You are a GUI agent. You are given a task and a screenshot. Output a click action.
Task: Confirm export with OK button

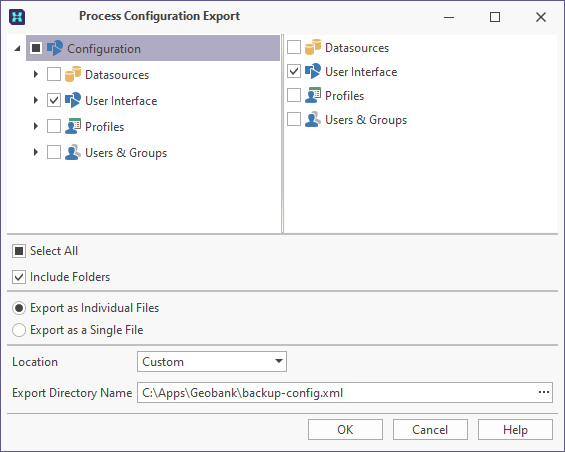click(345, 430)
